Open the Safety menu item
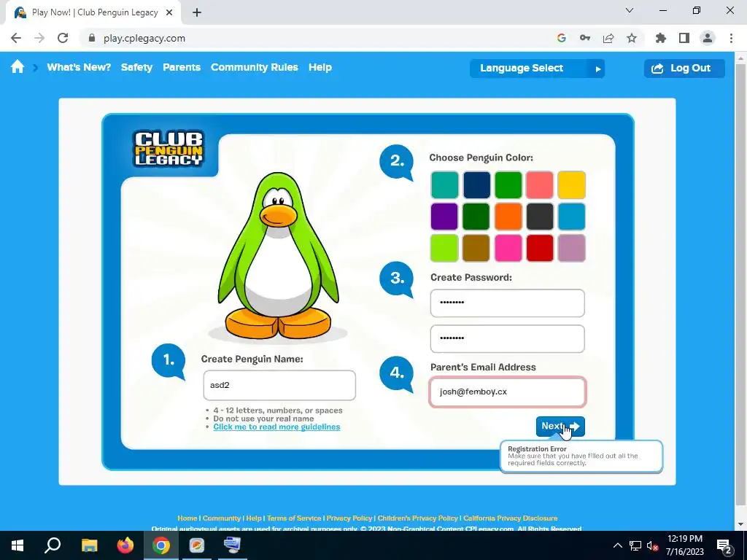The width and height of the screenshot is (747, 560). pyautogui.click(x=136, y=67)
